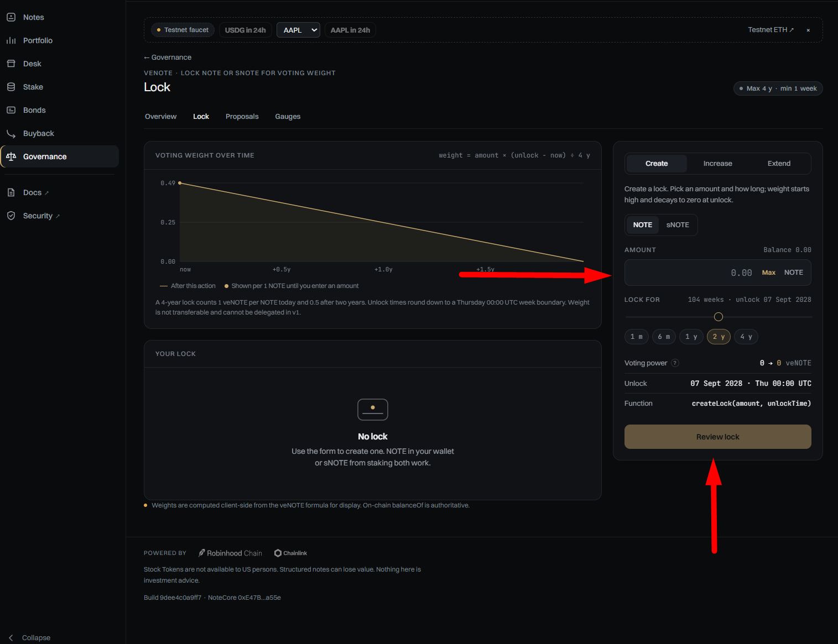Click the Buyback arrow icon
838x644 pixels.
pyautogui.click(x=11, y=133)
